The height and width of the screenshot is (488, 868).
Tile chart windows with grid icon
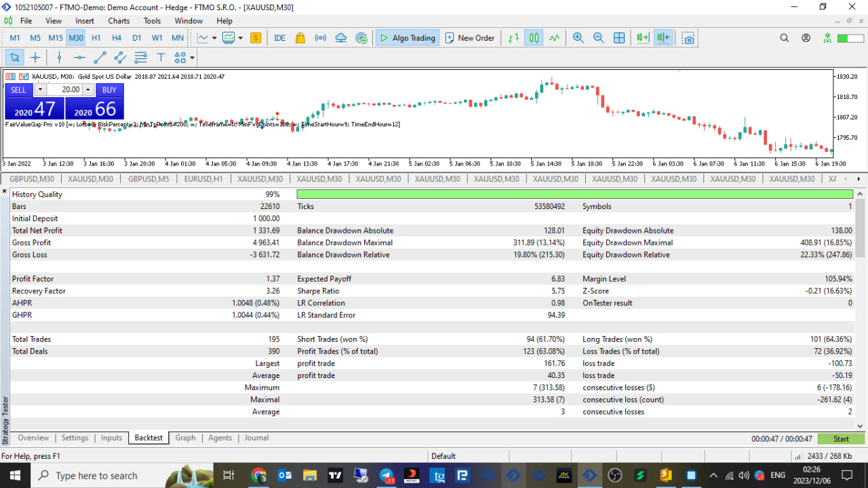tap(619, 38)
